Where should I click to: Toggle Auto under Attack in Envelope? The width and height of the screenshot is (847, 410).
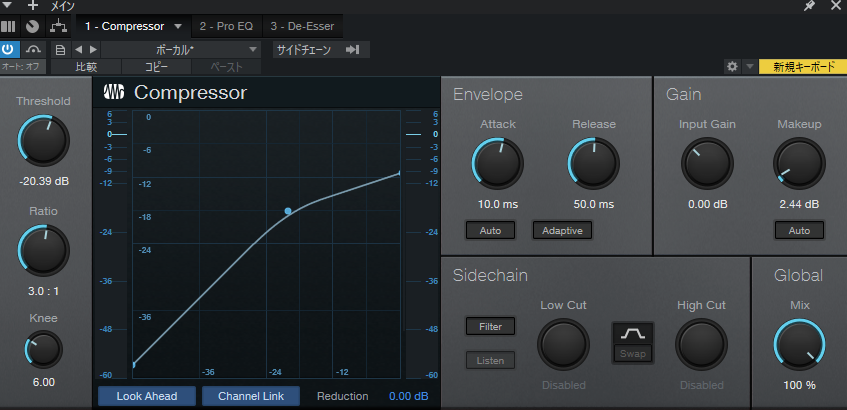(x=490, y=230)
